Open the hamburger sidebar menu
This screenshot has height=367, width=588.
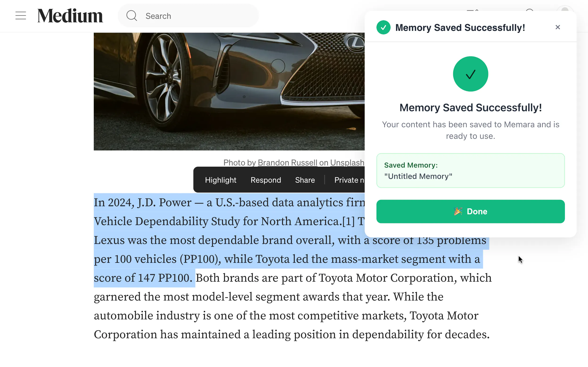pyautogui.click(x=21, y=16)
